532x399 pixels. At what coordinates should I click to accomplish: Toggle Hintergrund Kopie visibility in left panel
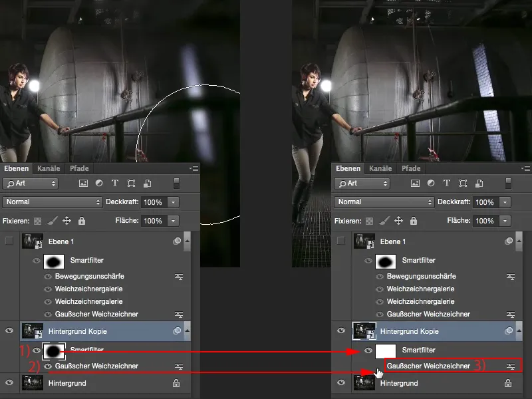9,331
